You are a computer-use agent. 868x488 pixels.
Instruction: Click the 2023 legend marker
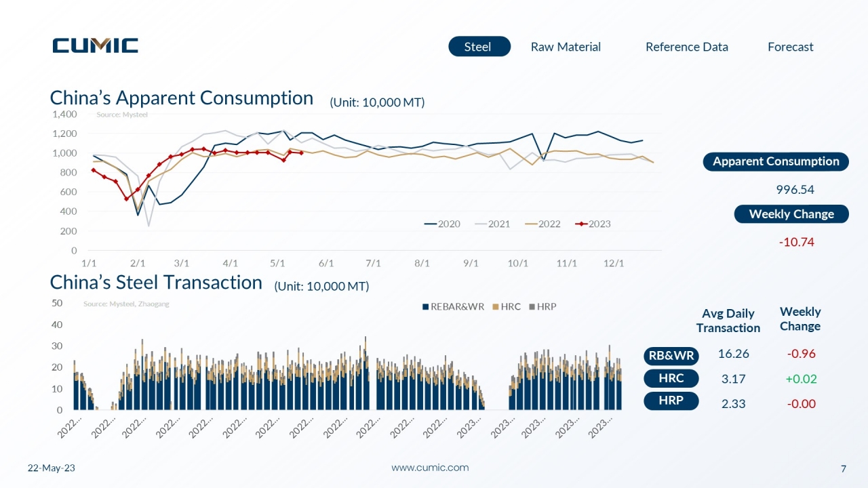pos(580,224)
